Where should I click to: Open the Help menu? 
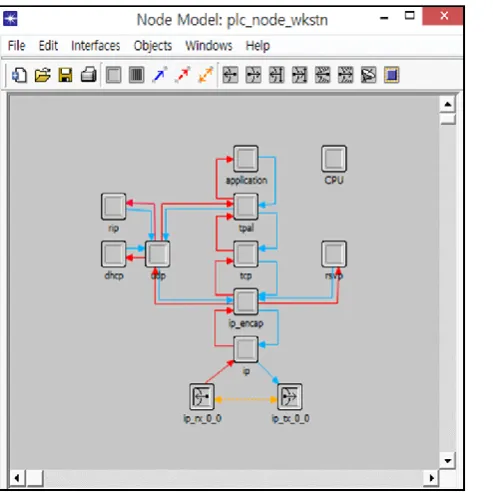point(258,46)
